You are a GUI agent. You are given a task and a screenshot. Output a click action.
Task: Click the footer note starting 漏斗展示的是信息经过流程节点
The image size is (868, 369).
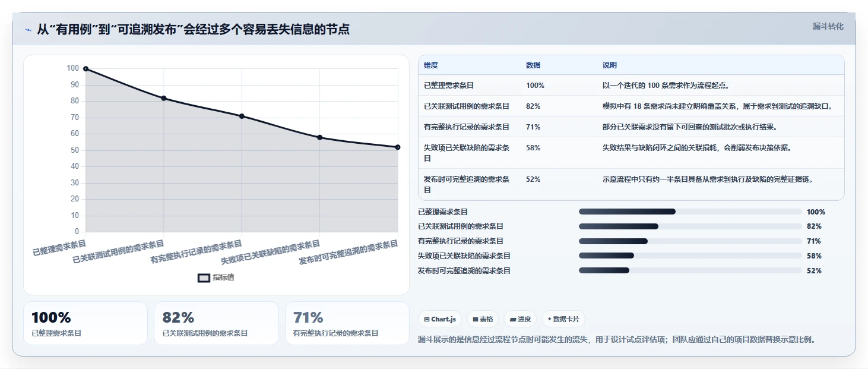pos(617,340)
